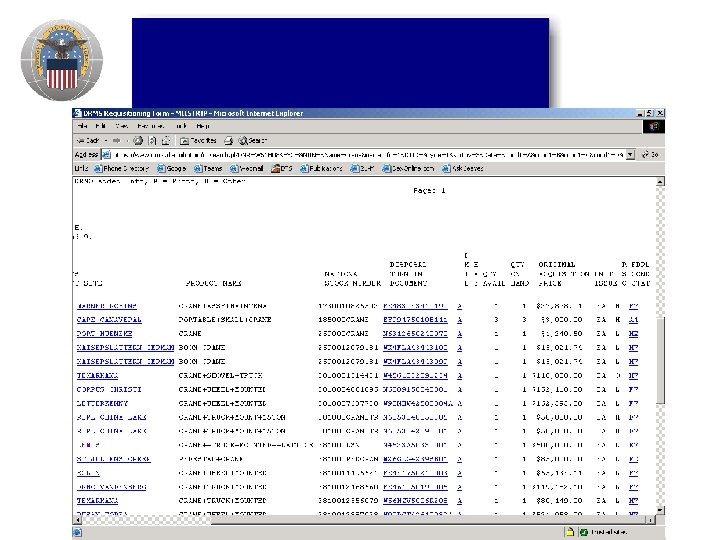
Task: Open the Publications shortcut in Links bar
Action: tap(321, 169)
